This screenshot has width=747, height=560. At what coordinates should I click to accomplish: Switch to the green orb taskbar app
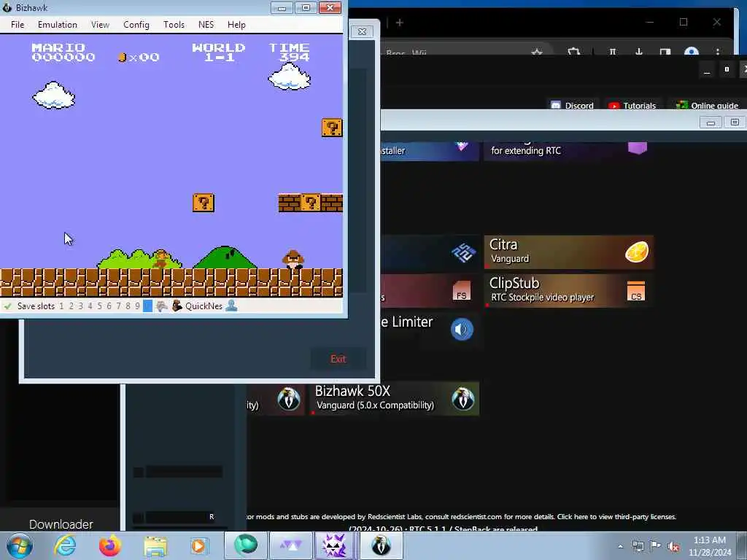click(x=246, y=545)
